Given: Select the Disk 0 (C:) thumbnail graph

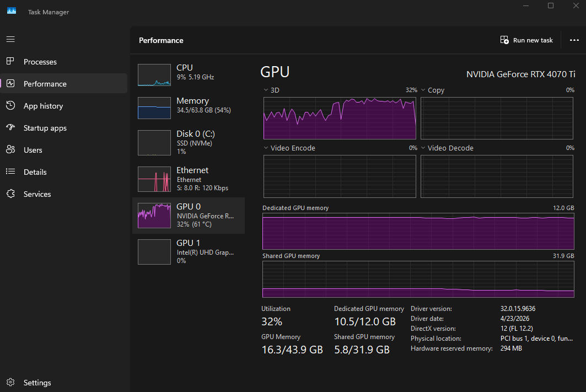Looking at the screenshot, I should [x=154, y=143].
